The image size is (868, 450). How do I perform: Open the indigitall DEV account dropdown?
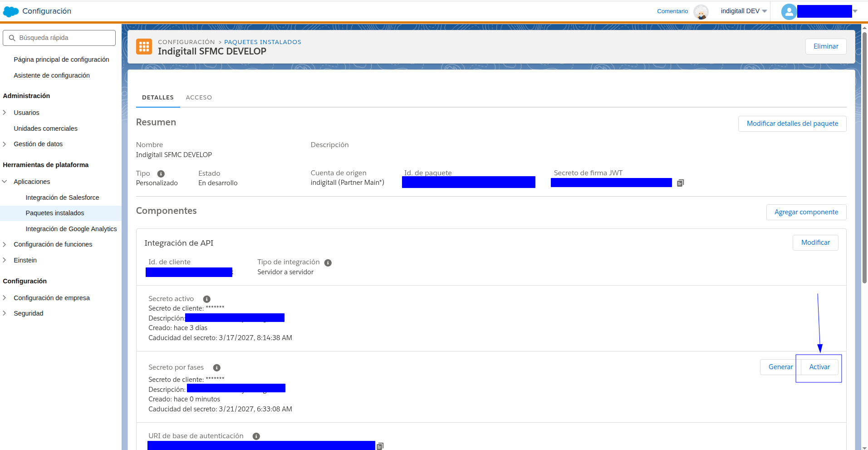click(x=744, y=11)
